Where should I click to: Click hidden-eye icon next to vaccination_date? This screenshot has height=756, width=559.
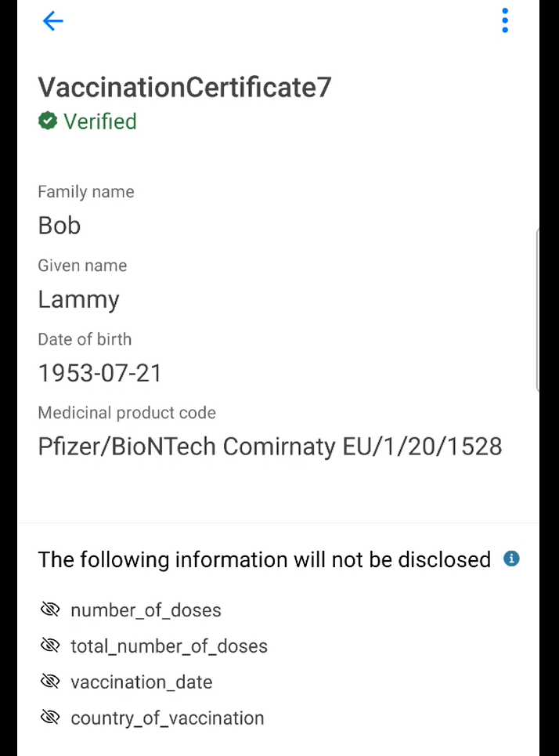point(50,682)
